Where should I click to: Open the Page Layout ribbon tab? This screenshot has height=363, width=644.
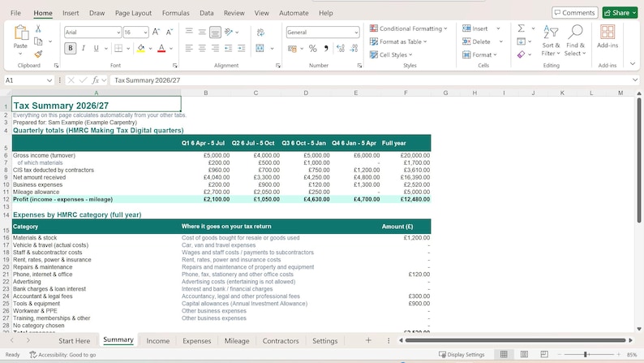134,13
